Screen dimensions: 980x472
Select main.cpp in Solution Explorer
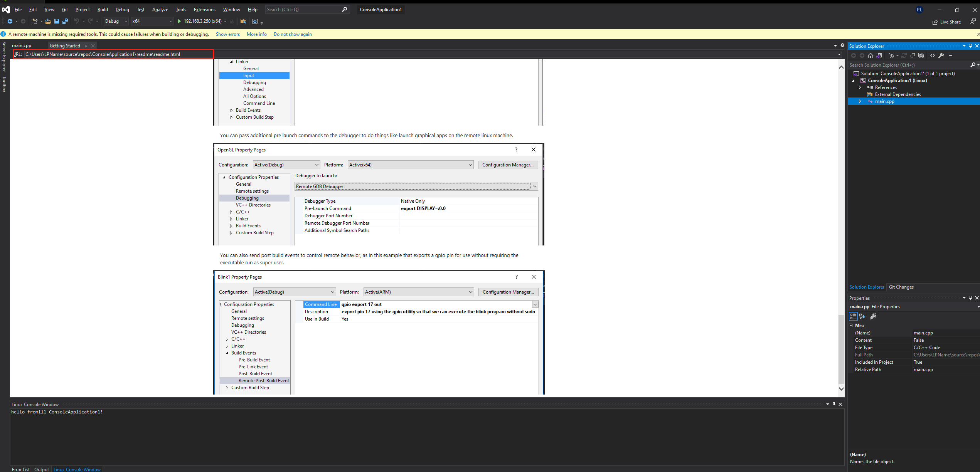tap(885, 101)
